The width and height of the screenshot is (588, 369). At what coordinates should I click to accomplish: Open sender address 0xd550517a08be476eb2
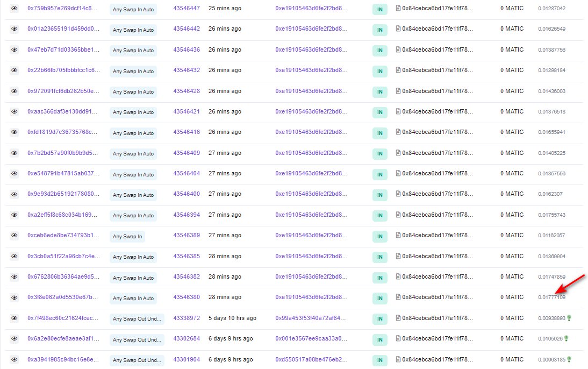pos(311,359)
